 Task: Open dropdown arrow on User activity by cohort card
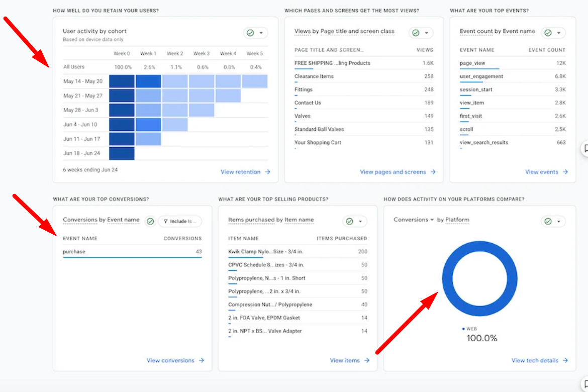[261, 33]
